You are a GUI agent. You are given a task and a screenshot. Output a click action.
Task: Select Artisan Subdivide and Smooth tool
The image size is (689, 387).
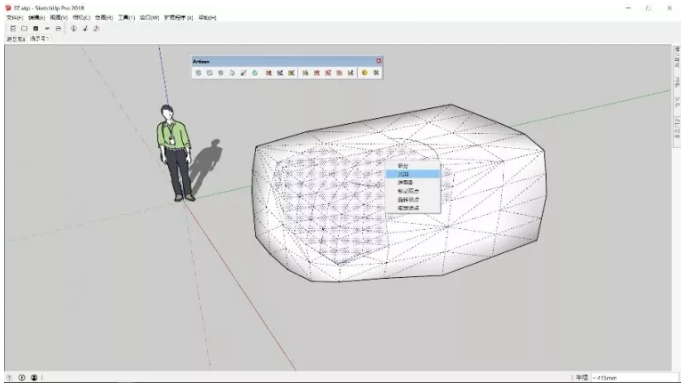(x=198, y=73)
